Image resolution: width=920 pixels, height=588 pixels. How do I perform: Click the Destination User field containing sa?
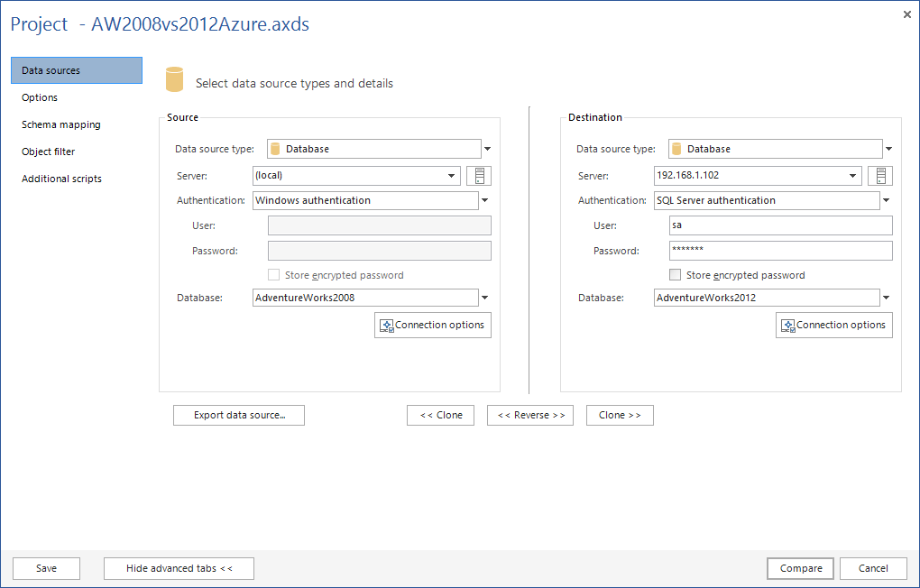(x=781, y=225)
